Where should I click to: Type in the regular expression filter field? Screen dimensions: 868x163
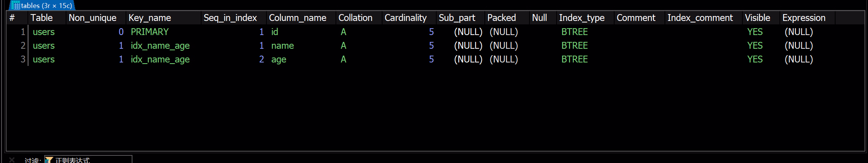point(92,160)
